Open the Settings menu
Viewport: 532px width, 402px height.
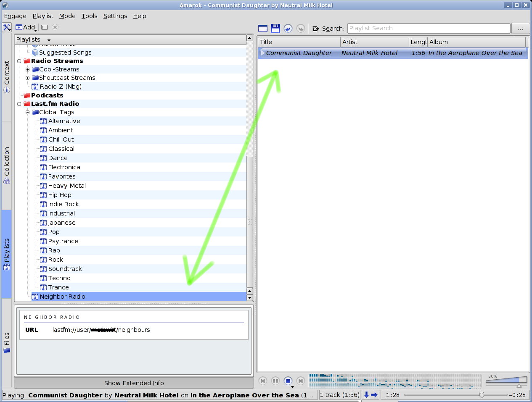(x=115, y=16)
